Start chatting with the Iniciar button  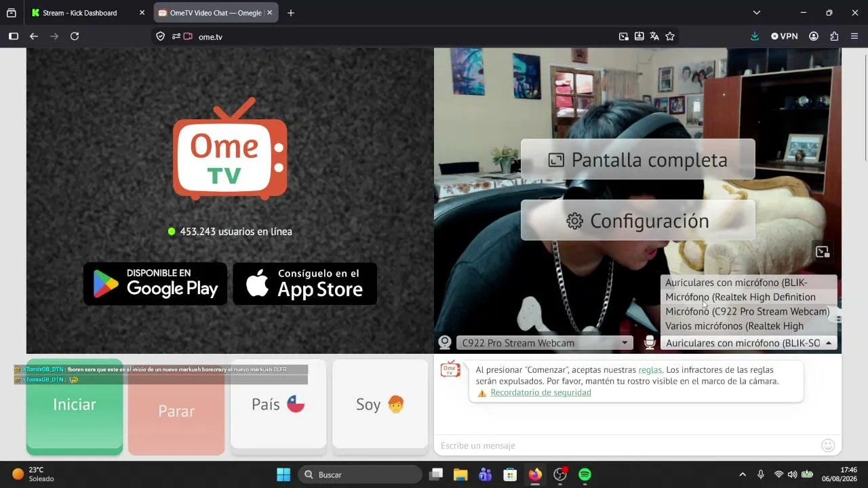[x=75, y=407]
